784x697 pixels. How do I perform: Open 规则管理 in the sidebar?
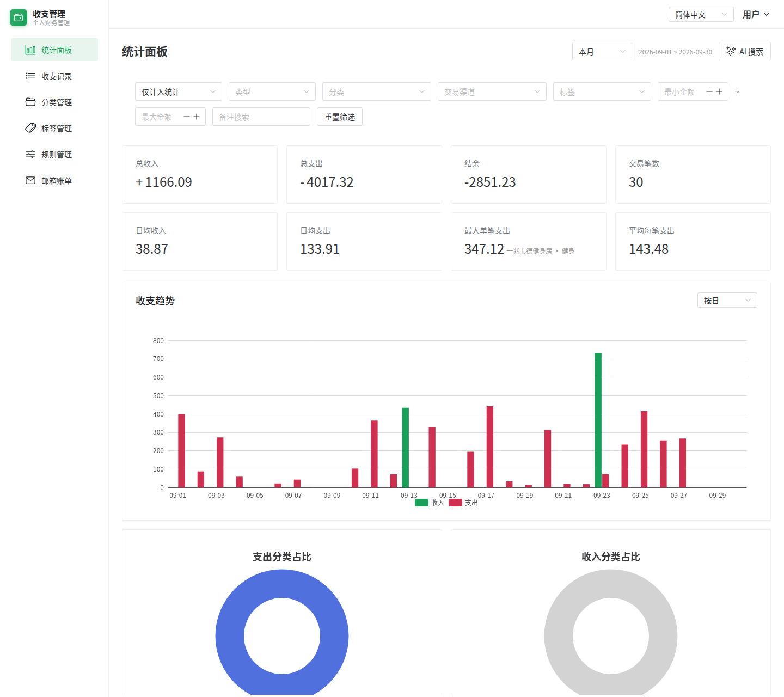point(54,155)
